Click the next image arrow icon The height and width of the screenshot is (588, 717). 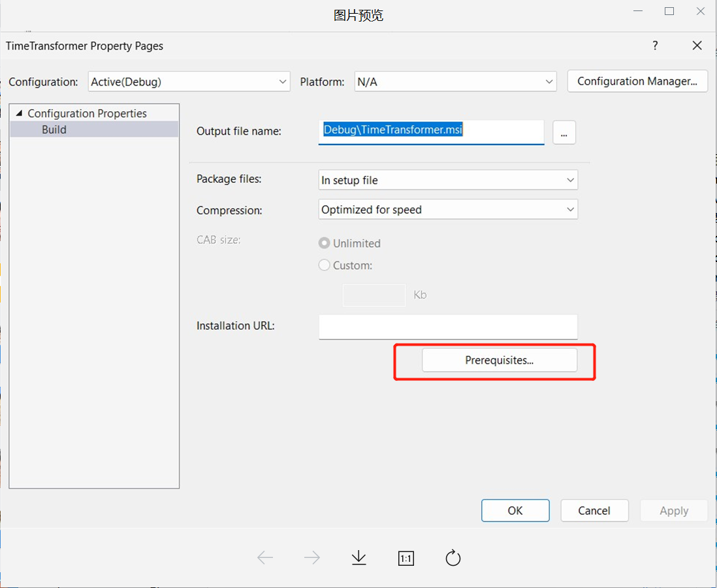point(312,558)
